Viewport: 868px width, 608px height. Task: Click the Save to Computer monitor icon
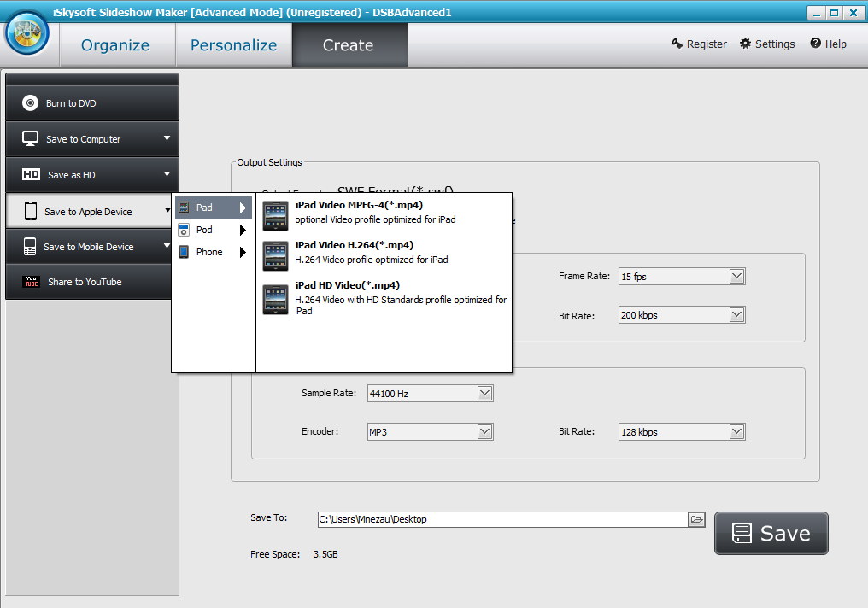(x=30, y=138)
